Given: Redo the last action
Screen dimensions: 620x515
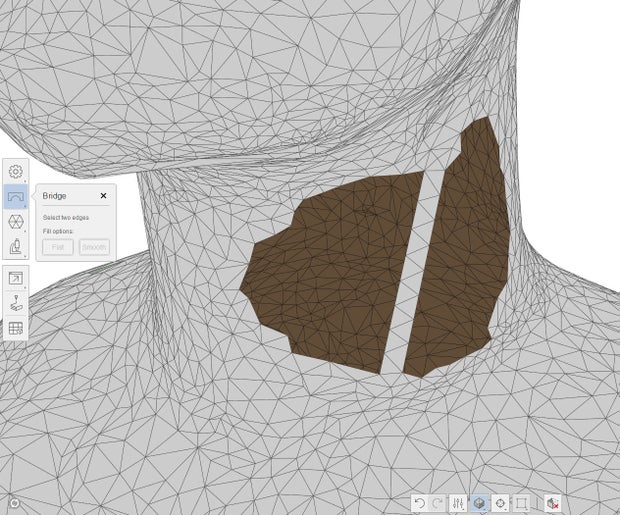Looking at the screenshot, I should pos(437,503).
